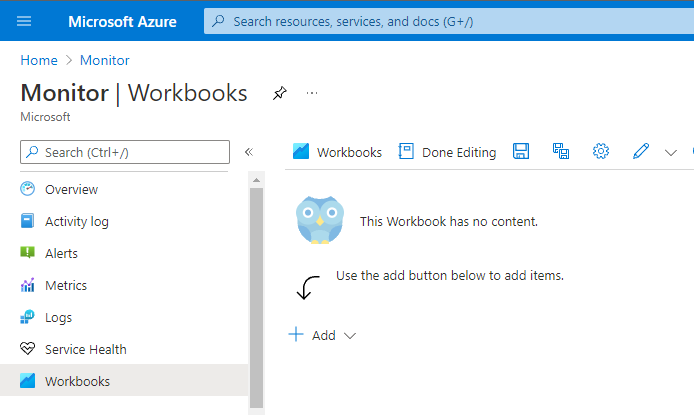Open Alerts in the Monitor menu
Screen dimensions: 694x415
tap(61, 253)
